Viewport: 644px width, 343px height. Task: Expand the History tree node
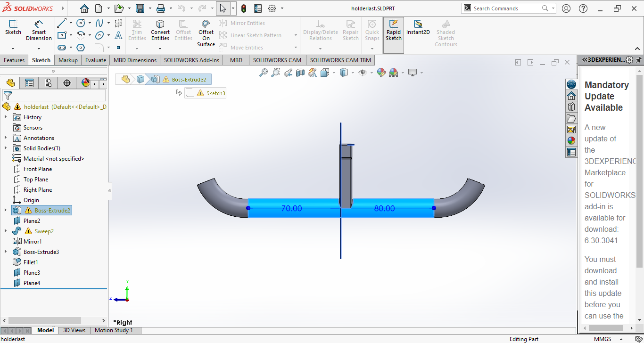pos(6,117)
